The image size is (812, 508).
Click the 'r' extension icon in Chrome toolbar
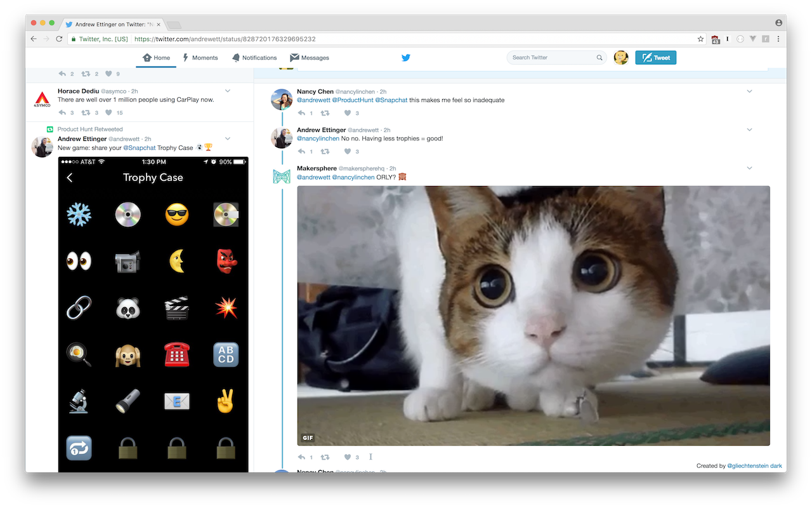[766, 39]
